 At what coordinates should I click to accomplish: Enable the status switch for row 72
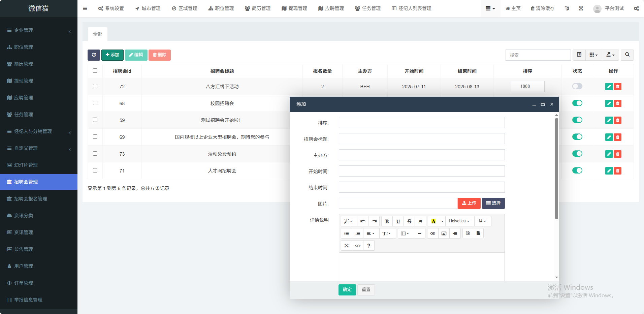coord(577,86)
